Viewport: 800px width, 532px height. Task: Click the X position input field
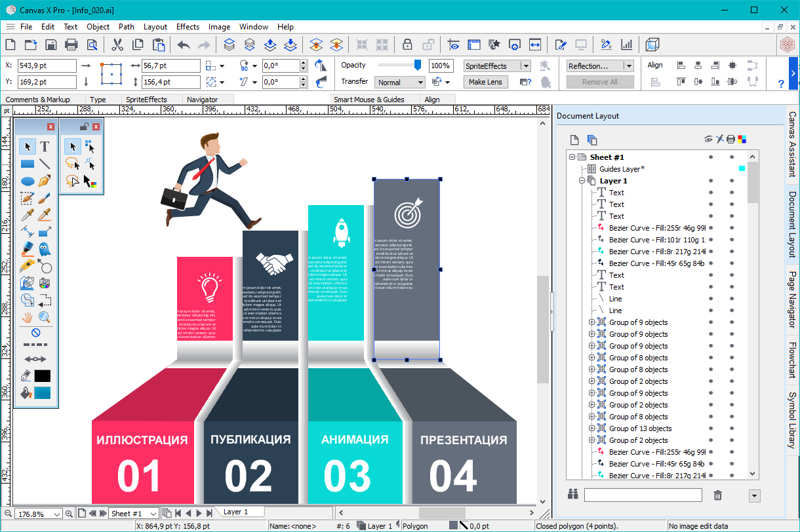tap(47, 66)
